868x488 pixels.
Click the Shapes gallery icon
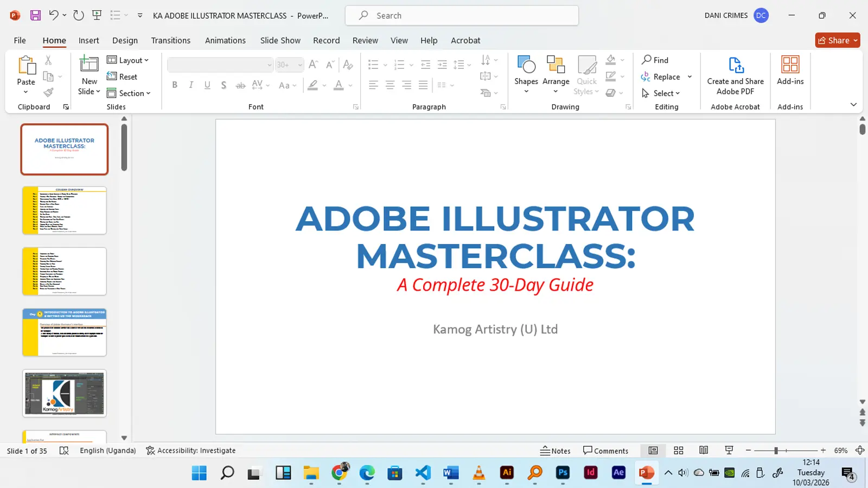526,66
